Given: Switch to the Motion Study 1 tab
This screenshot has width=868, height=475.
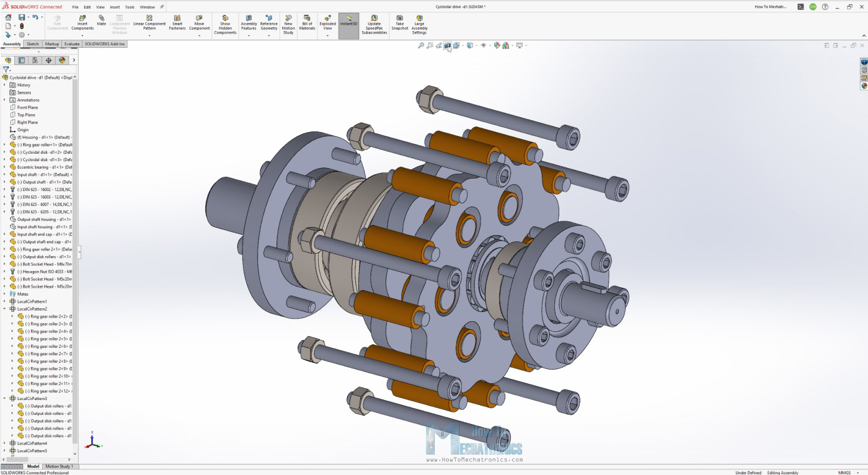Looking at the screenshot, I should click(x=60, y=466).
